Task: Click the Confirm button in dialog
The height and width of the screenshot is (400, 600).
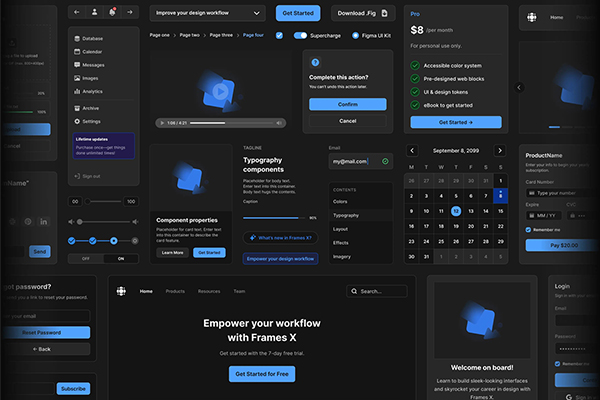Action: coord(348,104)
